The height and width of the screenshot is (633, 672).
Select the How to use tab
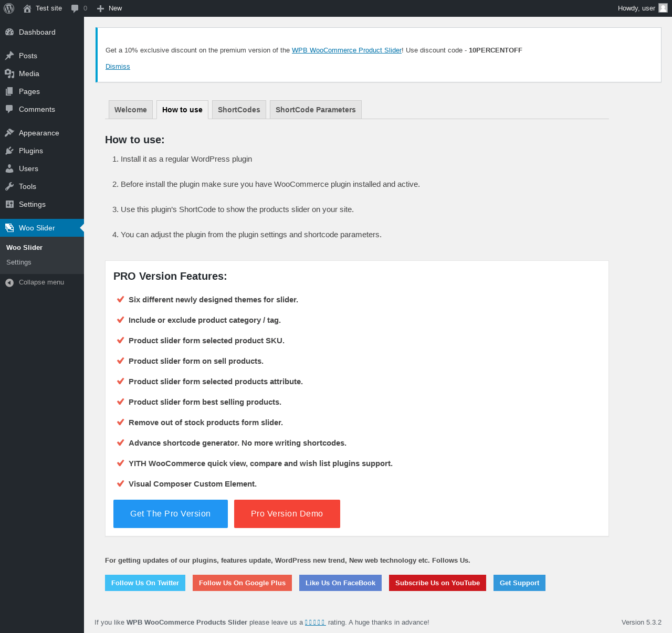182,110
